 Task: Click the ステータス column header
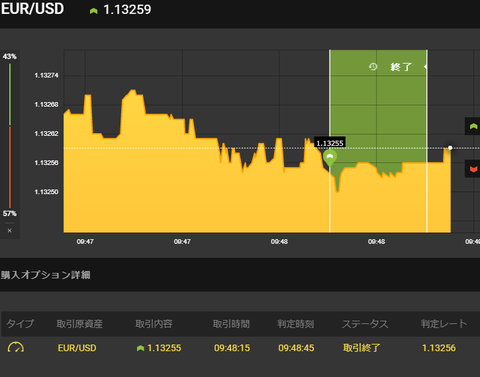click(365, 324)
